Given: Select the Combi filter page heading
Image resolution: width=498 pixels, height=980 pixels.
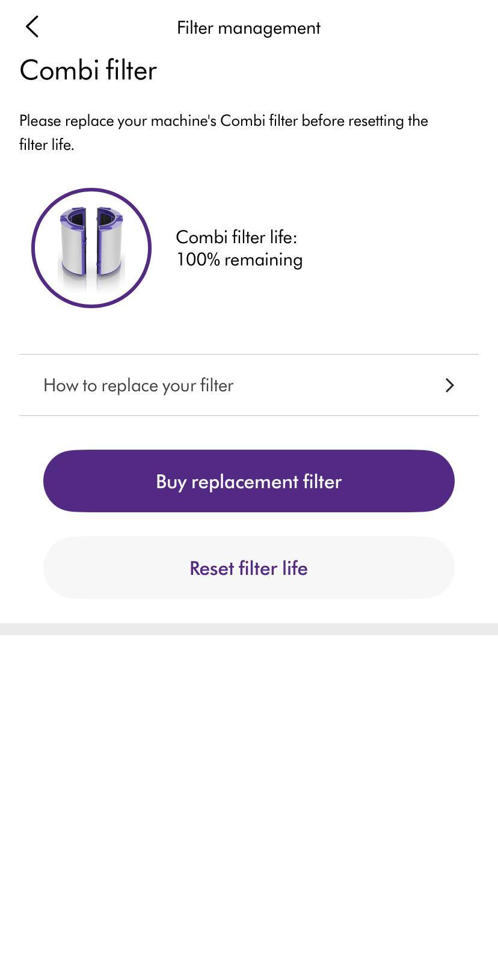Looking at the screenshot, I should coord(88,70).
